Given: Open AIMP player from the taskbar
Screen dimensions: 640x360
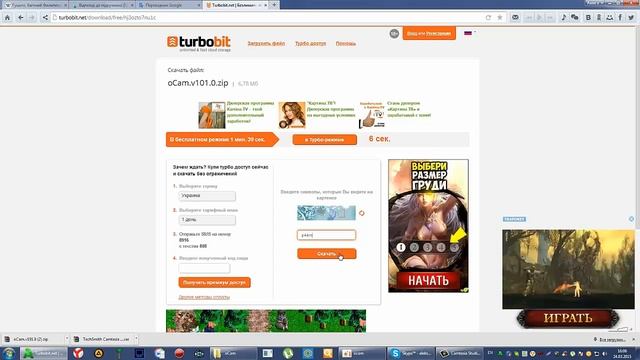Looking at the screenshot, I should coord(98,353).
